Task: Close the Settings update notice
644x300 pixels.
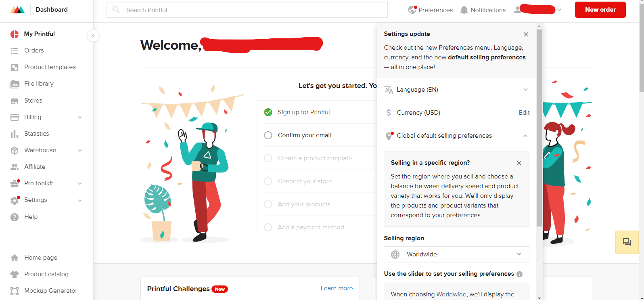Action: 526,34
